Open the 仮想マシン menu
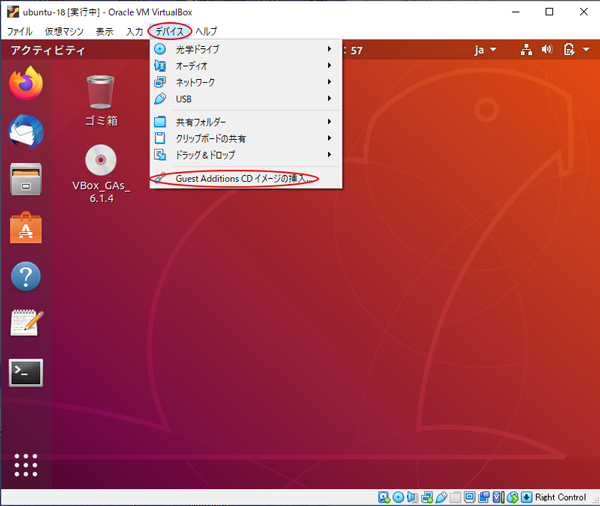This screenshot has height=506, width=600. coord(64,31)
